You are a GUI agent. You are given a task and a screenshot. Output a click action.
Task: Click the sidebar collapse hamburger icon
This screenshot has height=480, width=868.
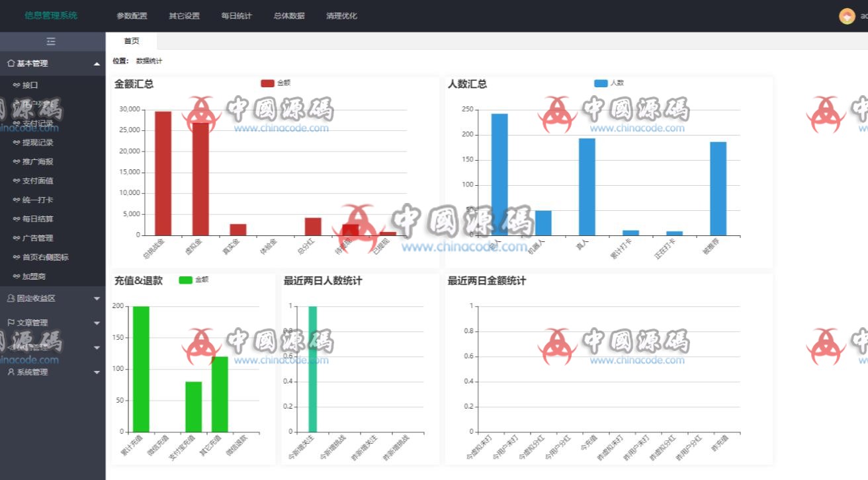point(51,42)
